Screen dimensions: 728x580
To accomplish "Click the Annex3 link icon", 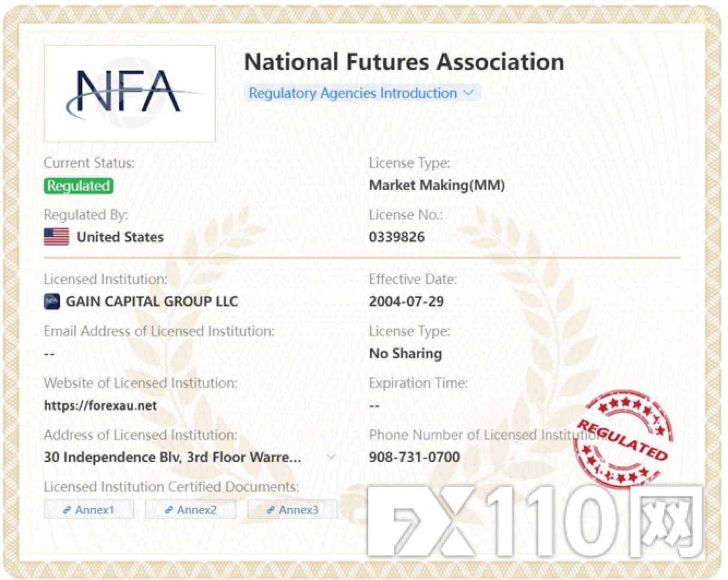I will tap(270, 510).
